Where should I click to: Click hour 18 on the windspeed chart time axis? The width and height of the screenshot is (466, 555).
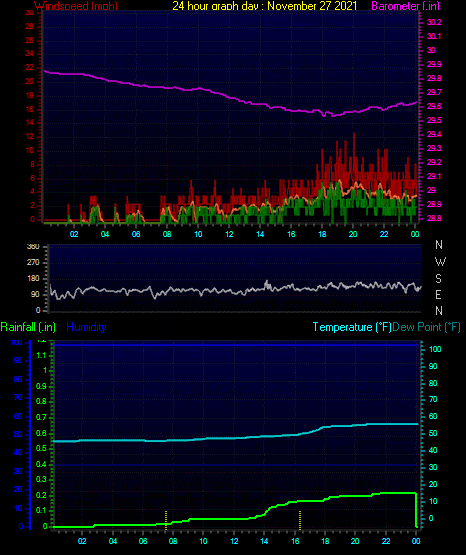coord(322,234)
